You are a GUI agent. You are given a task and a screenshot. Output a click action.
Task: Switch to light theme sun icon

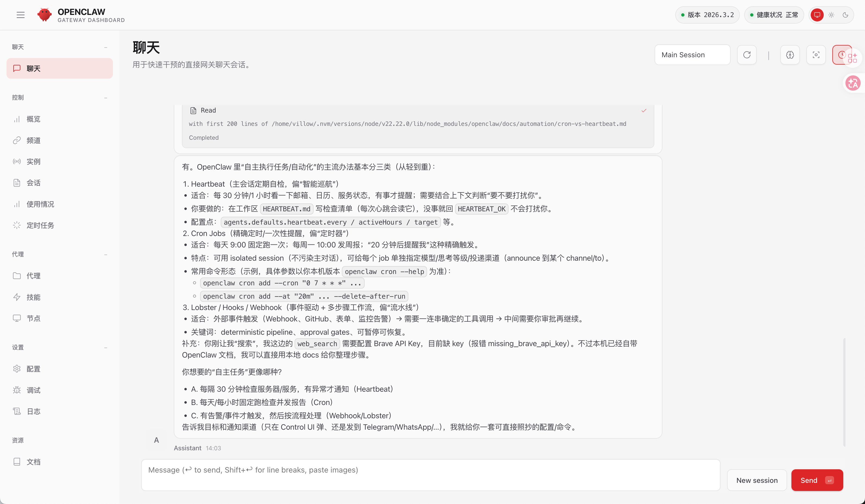tap(831, 15)
